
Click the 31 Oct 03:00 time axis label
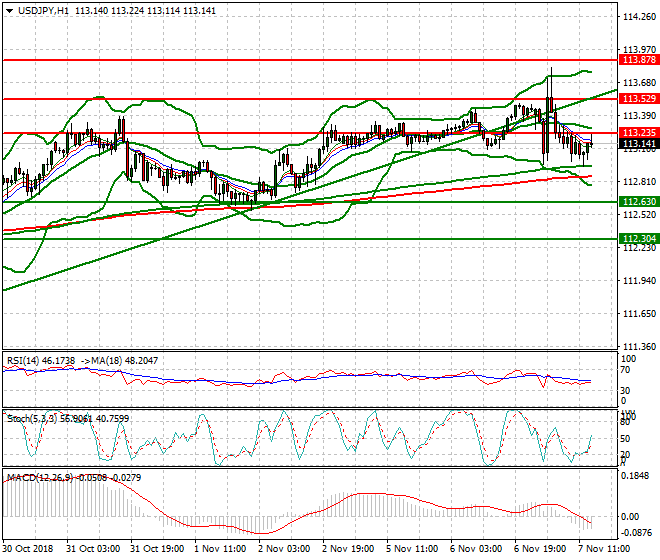93,549
